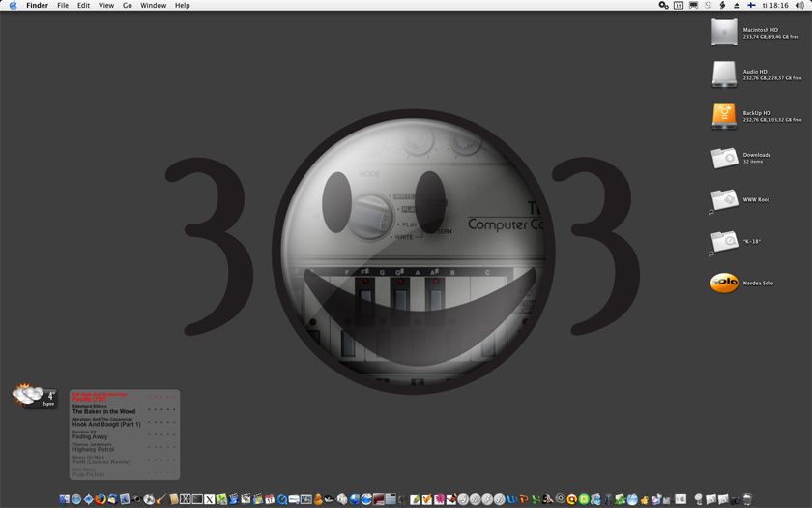
Task: Open the green X icon in Dock
Action: 536,499
